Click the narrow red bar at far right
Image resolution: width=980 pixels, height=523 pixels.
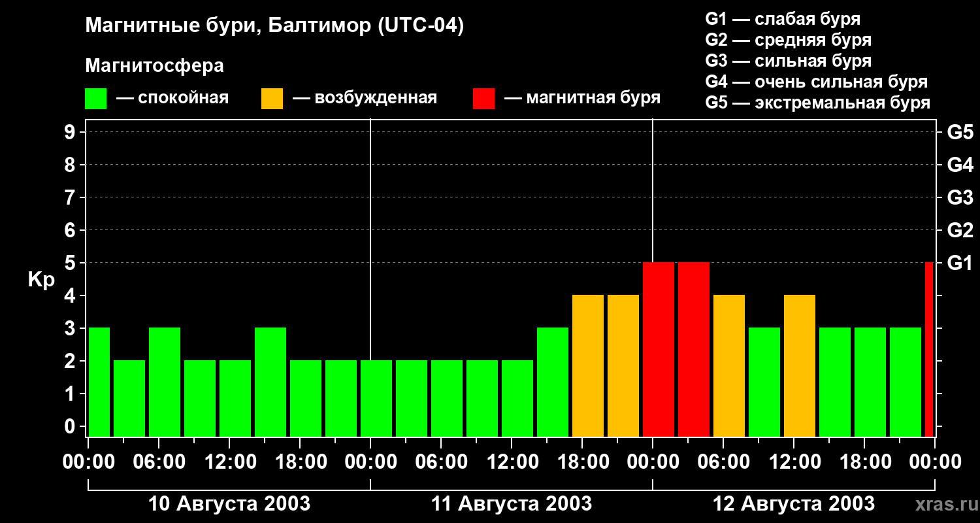click(929, 350)
